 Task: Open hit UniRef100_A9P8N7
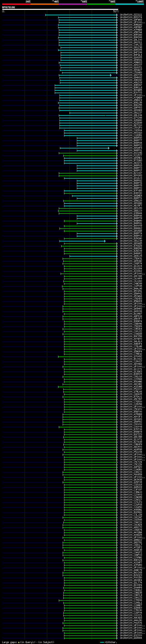click(x=131, y=27)
